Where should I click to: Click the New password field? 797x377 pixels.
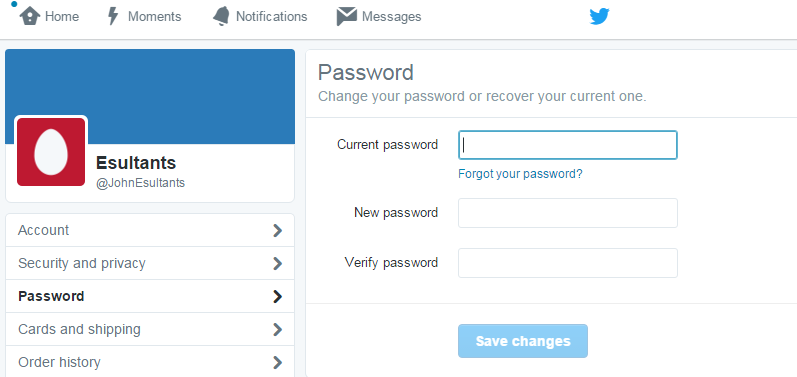(x=568, y=213)
